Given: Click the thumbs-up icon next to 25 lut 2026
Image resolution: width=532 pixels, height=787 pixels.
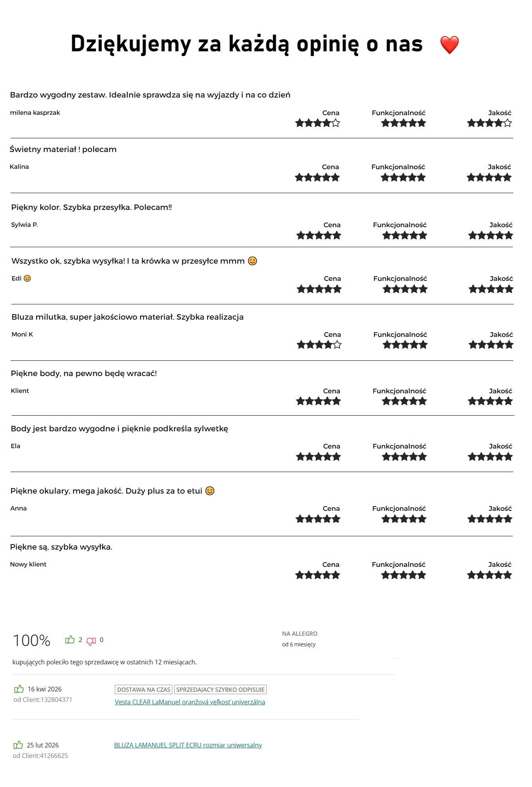Looking at the screenshot, I should [x=18, y=745].
